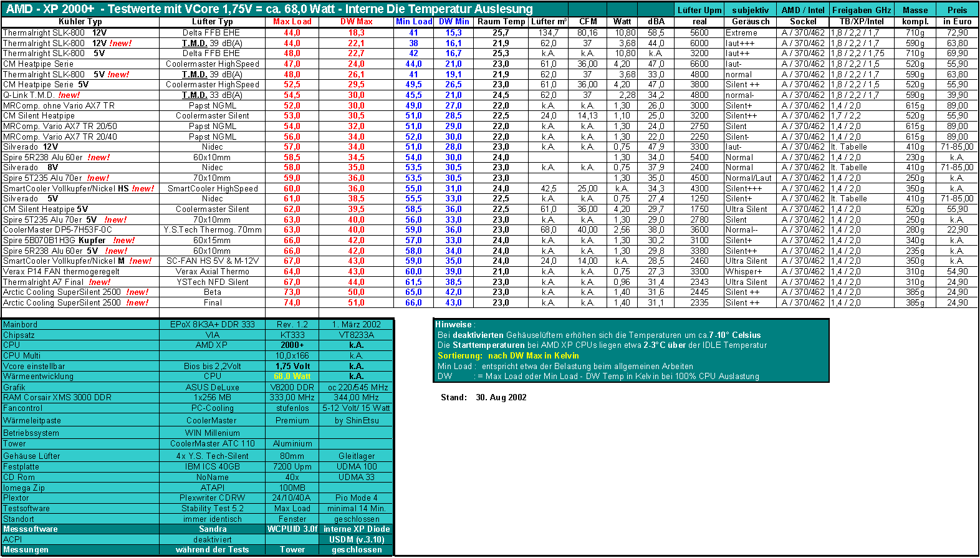
Task: Select the "80,16" CFM value
Action: point(587,32)
